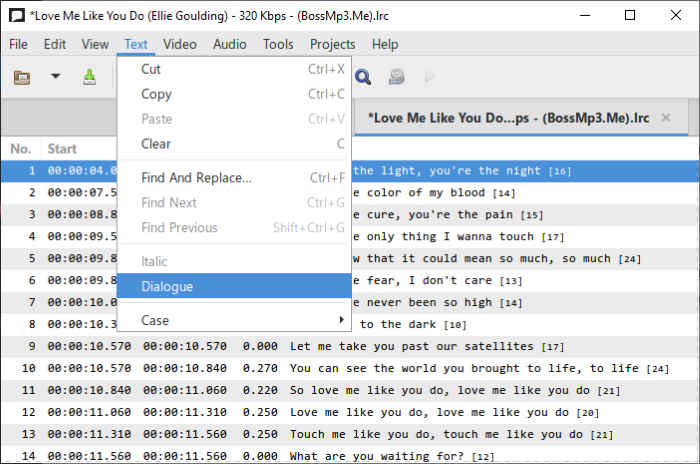The image size is (700, 464).
Task: Close the application window
Action: 675,16
